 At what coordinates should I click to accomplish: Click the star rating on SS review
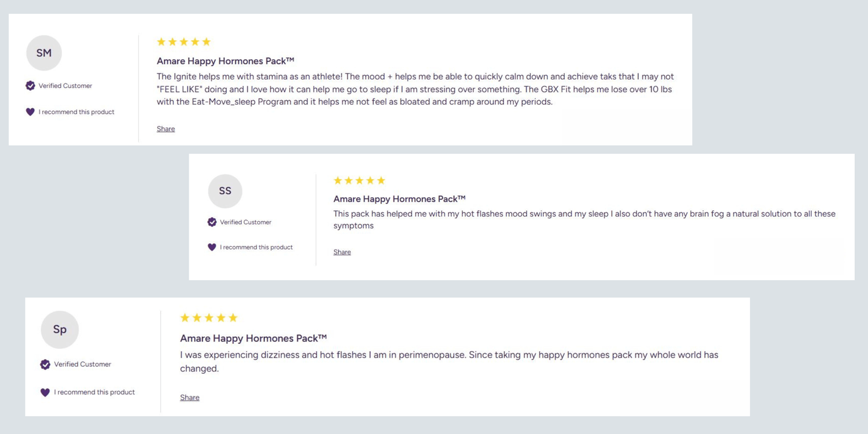click(x=359, y=181)
